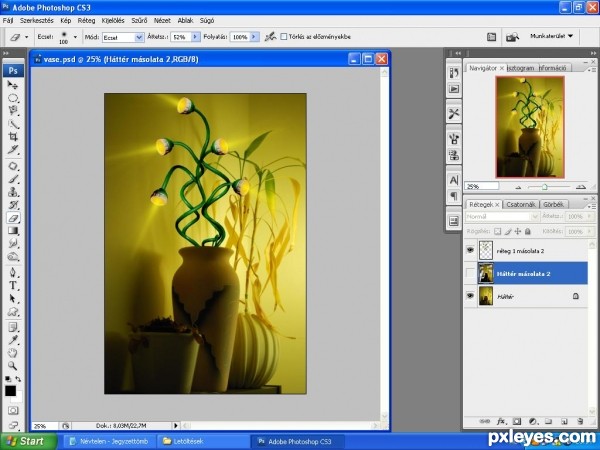
Task: Switch to 'Névtelen - Jegyzettömb' in taskbar
Action: click(109, 441)
